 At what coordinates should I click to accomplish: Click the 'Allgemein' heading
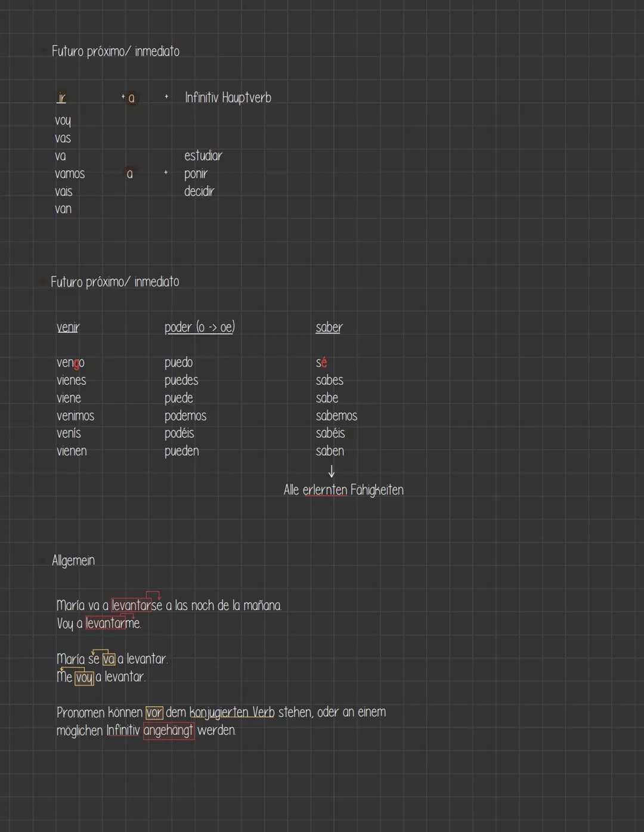pos(73,561)
